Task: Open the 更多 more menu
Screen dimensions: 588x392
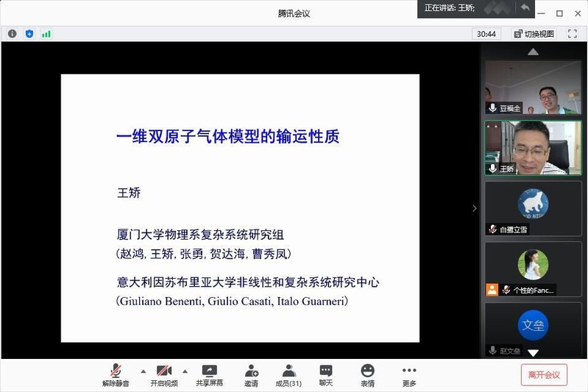Action: tap(409, 375)
